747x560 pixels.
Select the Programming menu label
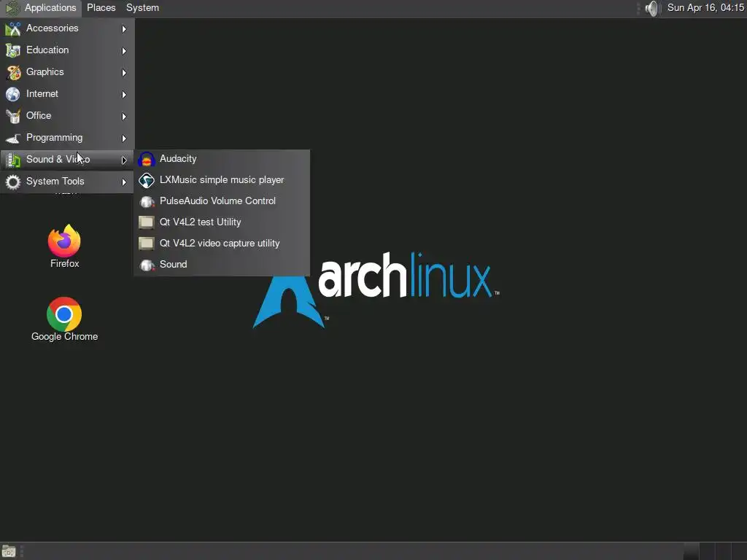pyautogui.click(x=54, y=138)
